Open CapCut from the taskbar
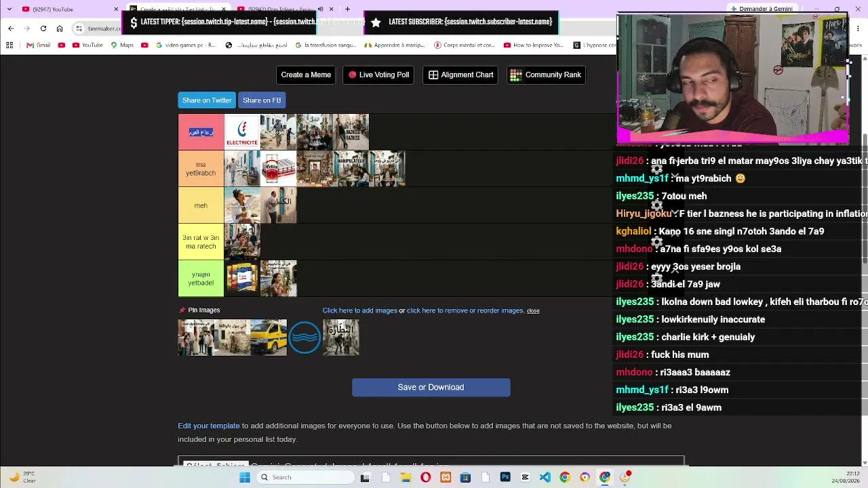This screenshot has height=488, width=868. [x=525, y=477]
